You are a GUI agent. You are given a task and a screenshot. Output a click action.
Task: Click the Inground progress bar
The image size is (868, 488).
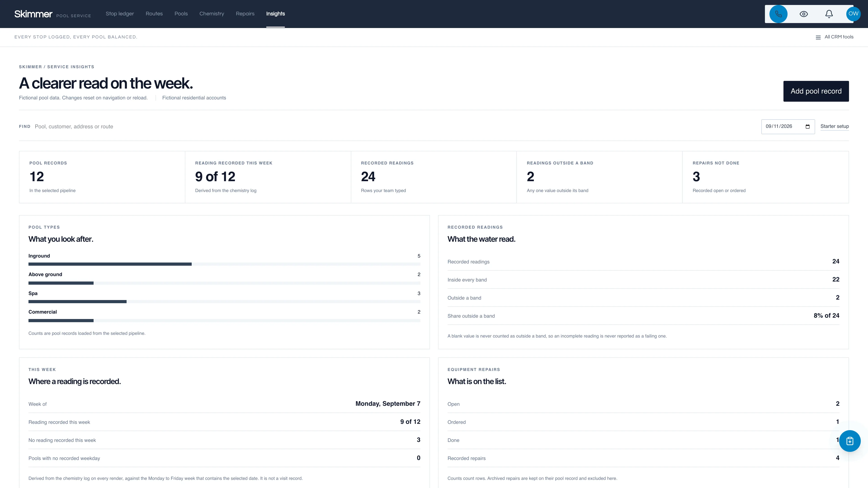coord(224,264)
